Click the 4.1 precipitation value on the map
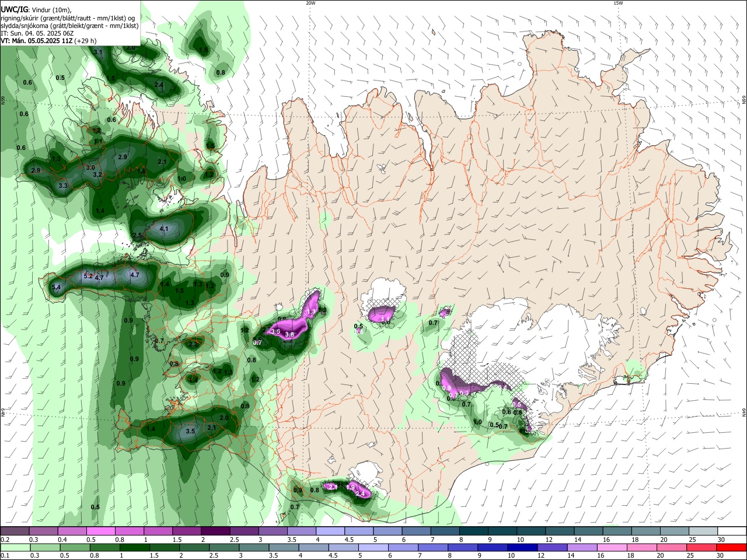 pos(164,229)
